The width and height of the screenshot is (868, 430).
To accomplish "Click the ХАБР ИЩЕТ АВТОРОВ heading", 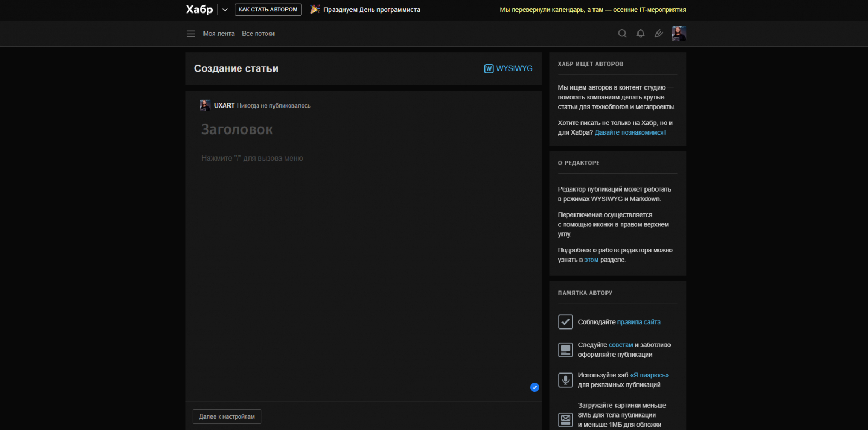I will (x=591, y=64).
